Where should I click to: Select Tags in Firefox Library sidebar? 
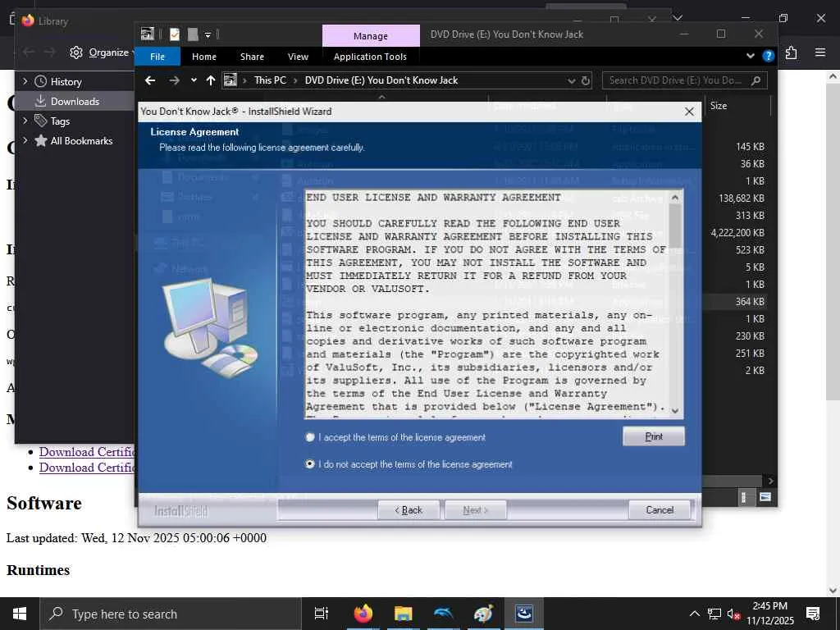coord(60,121)
